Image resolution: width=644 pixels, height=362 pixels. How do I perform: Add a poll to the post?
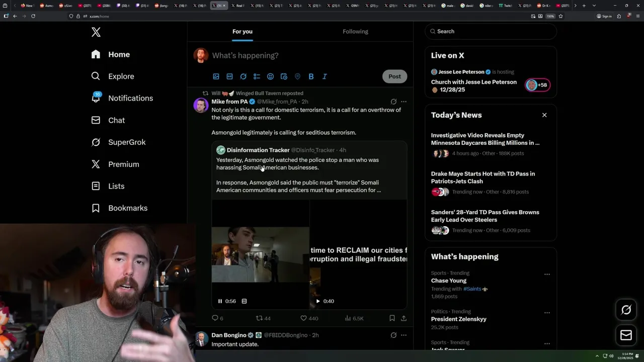click(x=257, y=76)
